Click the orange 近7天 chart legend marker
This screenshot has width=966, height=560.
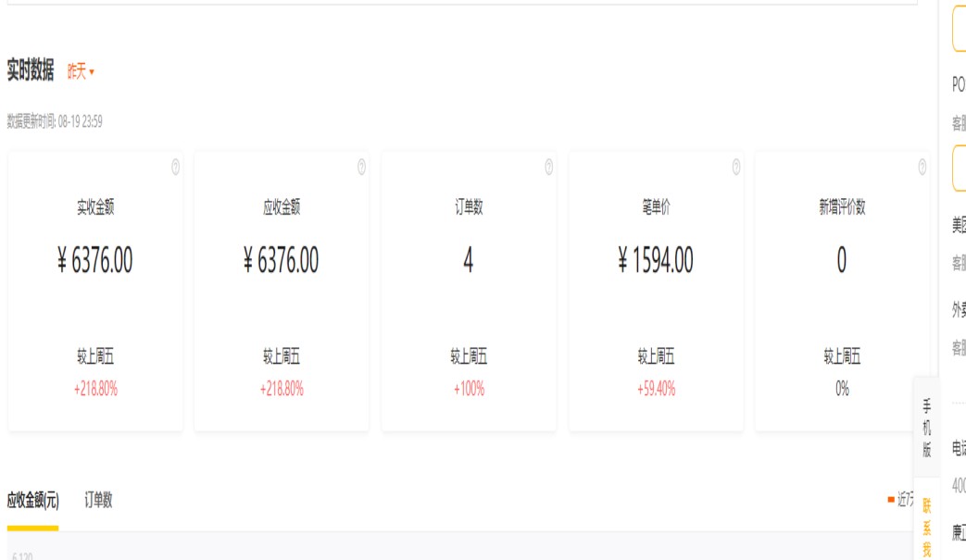891,500
